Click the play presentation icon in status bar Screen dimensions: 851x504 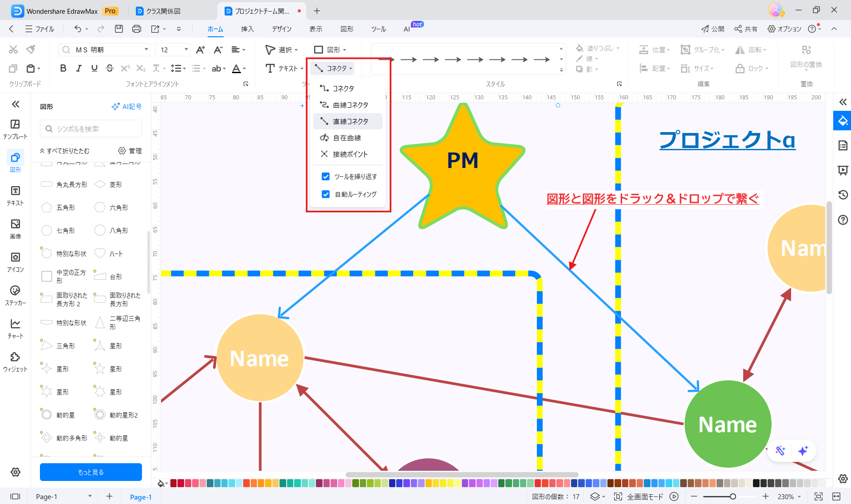point(674,496)
